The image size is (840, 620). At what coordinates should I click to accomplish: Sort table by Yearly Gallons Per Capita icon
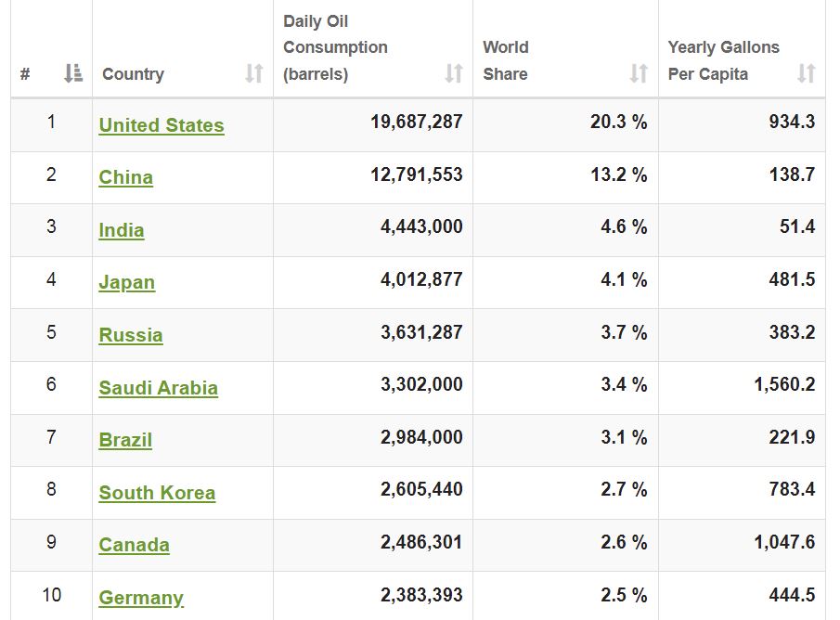point(807,73)
